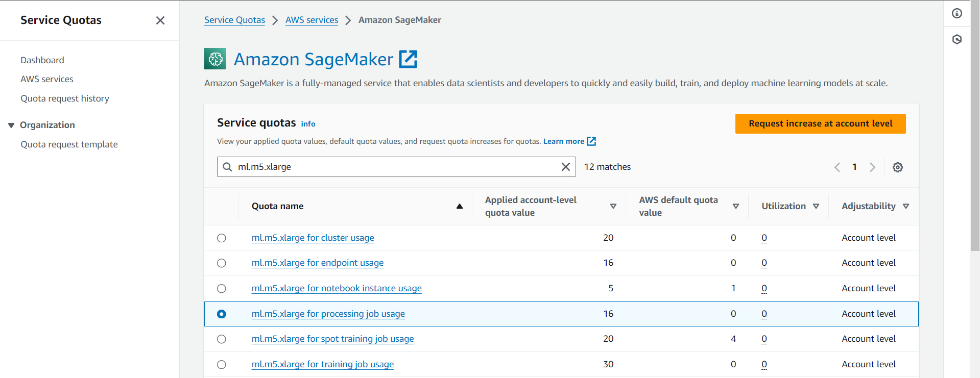Image resolution: width=980 pixels, height=378 pixels.
Task: Sort by Adjustability column arrow
Action: (906, 206)
